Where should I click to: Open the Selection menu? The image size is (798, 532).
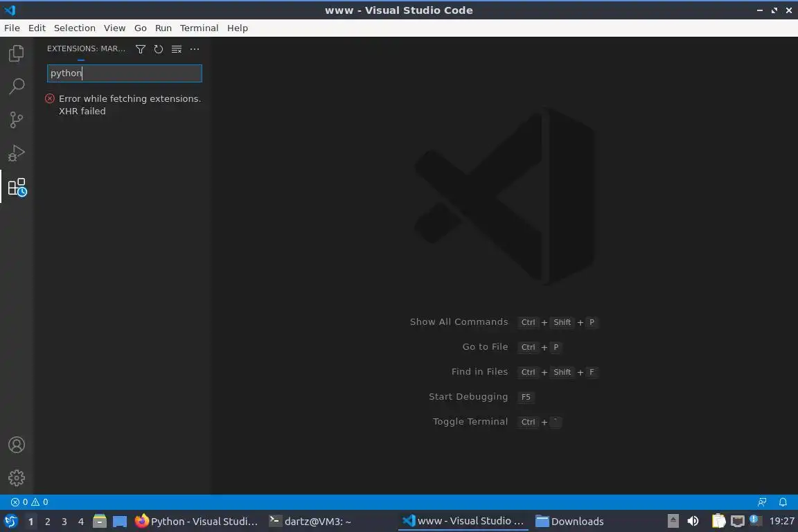click(74, 28)
